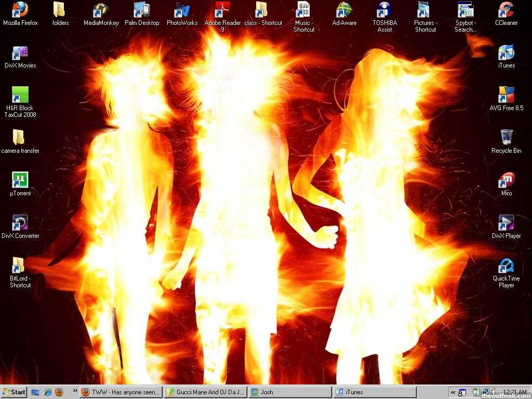Select the QuickTime Player shortcut
The height and width of the screenshot is (399, 532).
(x=506, y=265)
